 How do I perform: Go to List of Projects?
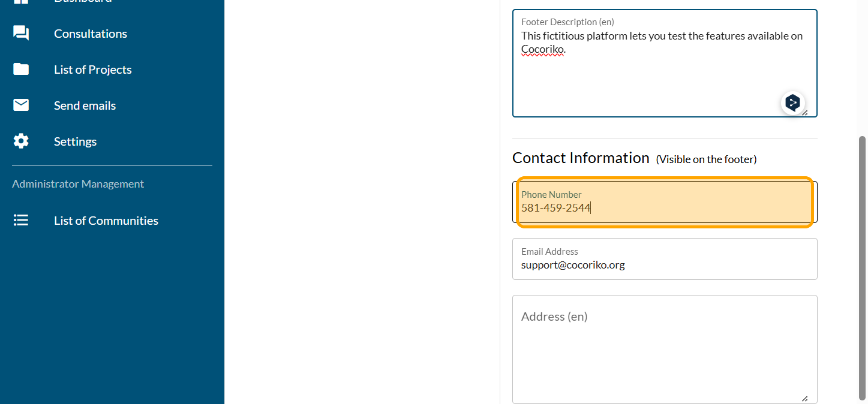coord(93,70)
